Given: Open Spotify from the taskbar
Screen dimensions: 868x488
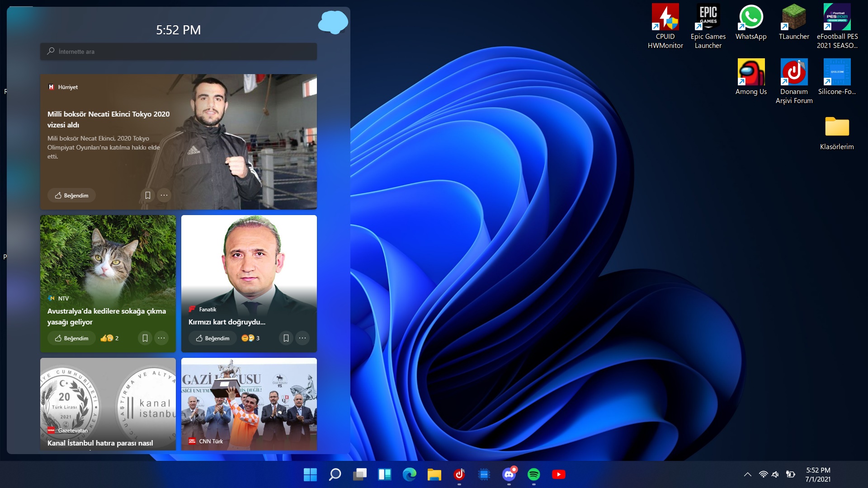Looking at the screenshot, I should (534, 474).
